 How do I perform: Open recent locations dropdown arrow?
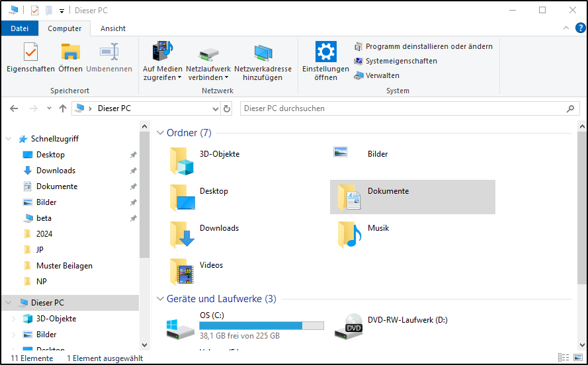pyautogui.click(x=49, y=108)
